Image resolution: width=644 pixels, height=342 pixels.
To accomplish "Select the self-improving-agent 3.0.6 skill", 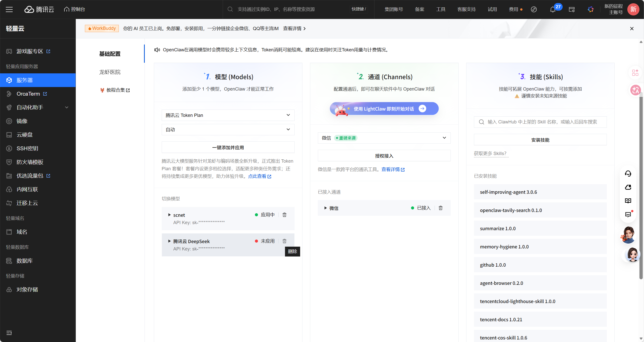I will pos(540,192).
